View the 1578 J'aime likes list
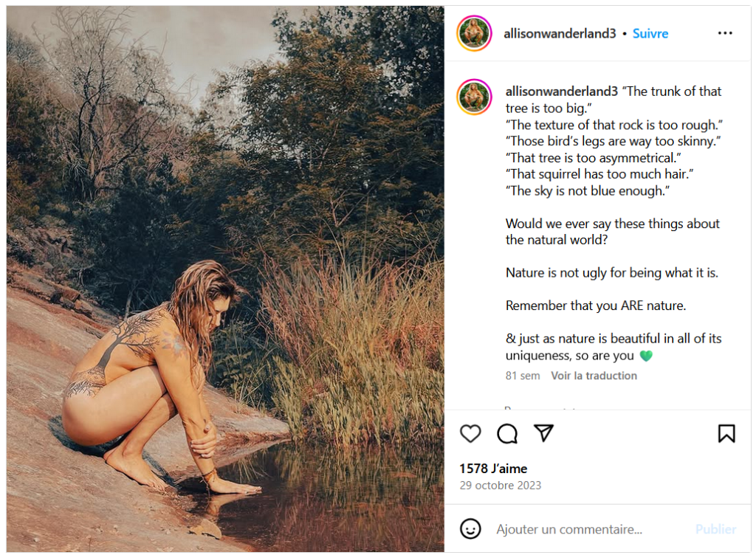The image size is (756, 555). [493, 469]
